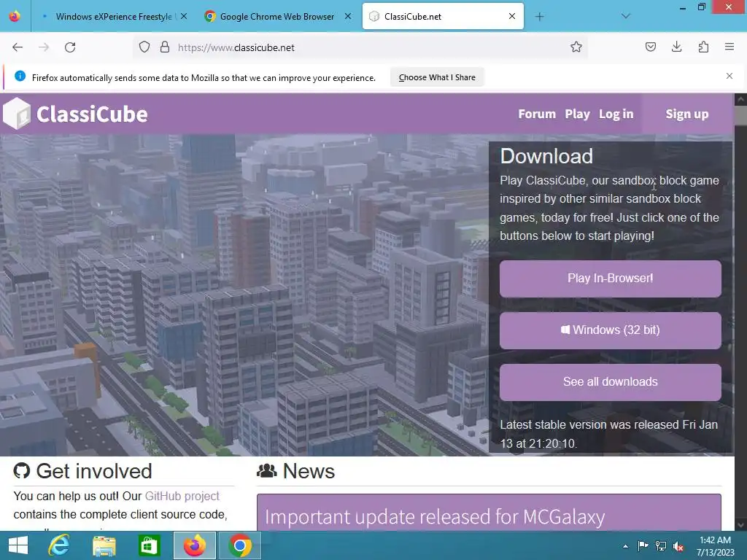Viewport: 747px width, 560px height.
Task: Click the Firefox View icon
Action: (x=15, y=16)
